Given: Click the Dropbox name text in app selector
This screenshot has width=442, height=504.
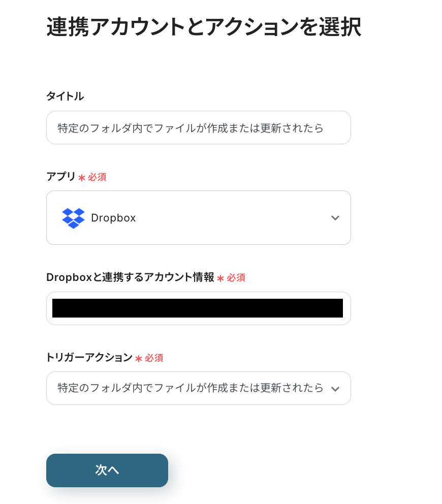Looking at the screenshot, I should [x=113, y=218].
